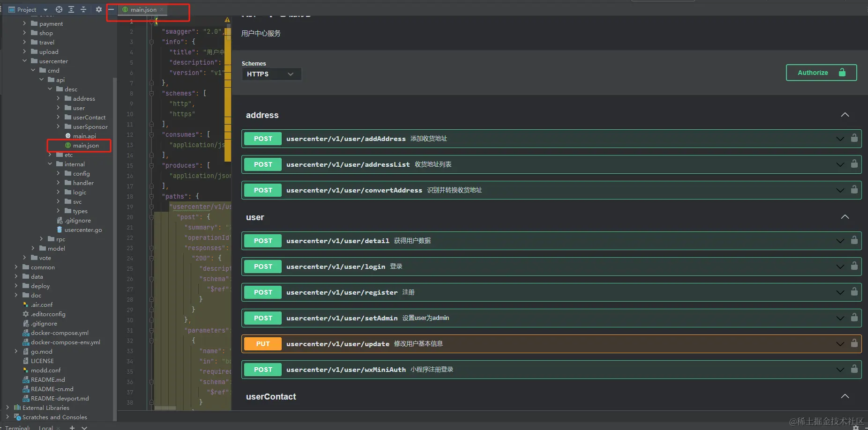Click the lock icon on user/register endpoint
Screen dimensions: 868x430
click(x=854, y=292)
